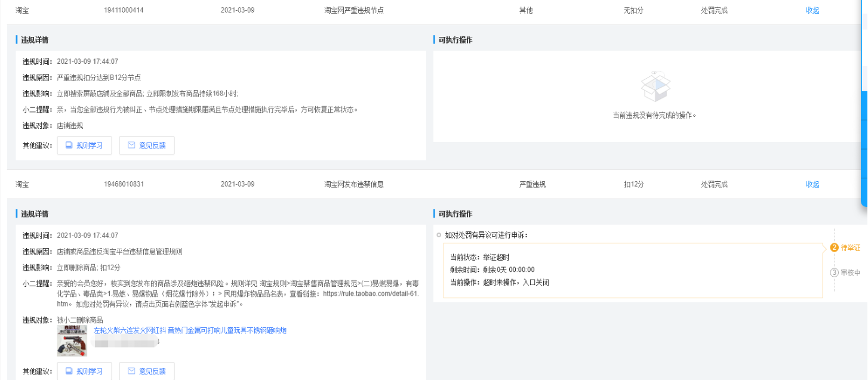
Task: Click the 立即删除商品; 扣12分 impact text
Action: pyautogui.click(x=88, y=267)
